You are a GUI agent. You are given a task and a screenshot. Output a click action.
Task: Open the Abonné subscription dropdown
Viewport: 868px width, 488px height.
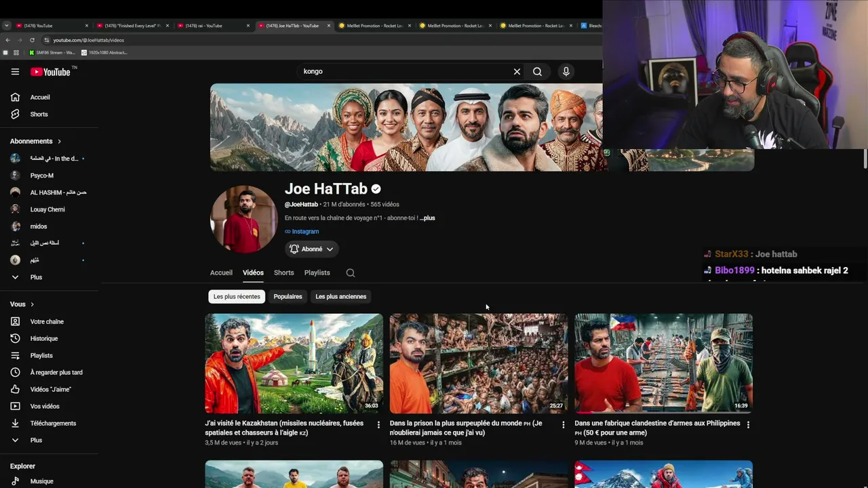click(312, 249)
